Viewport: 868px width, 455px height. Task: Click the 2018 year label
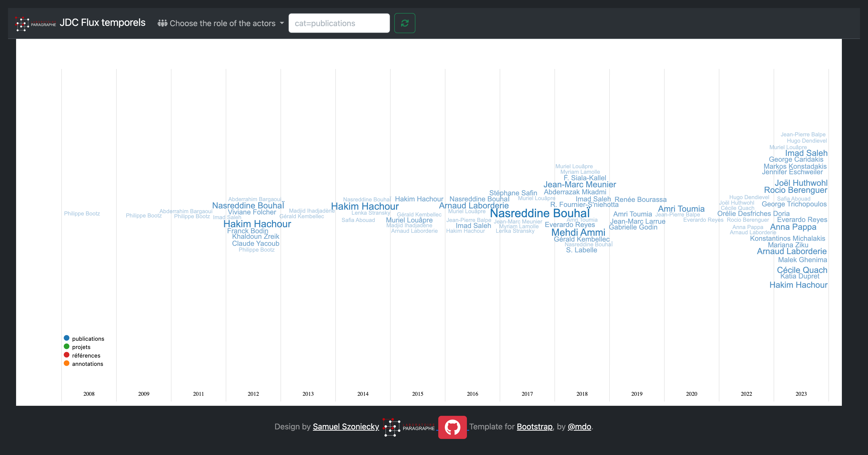click(x=582, y=394)
